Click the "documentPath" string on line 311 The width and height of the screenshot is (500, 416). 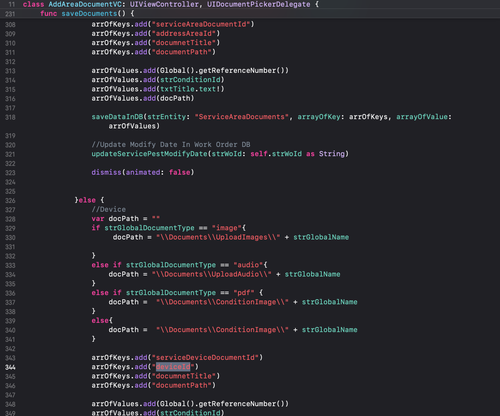tap(182, 52)
